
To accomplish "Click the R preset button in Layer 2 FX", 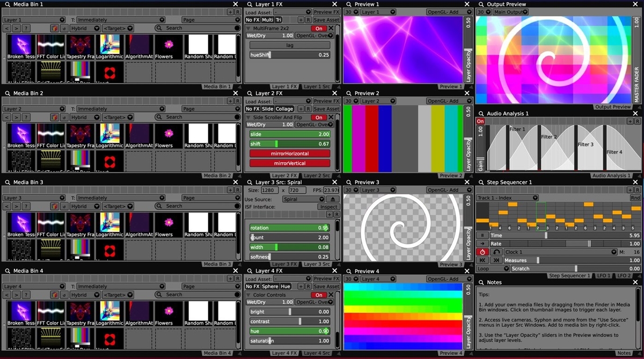I will [x=308, y=109].
